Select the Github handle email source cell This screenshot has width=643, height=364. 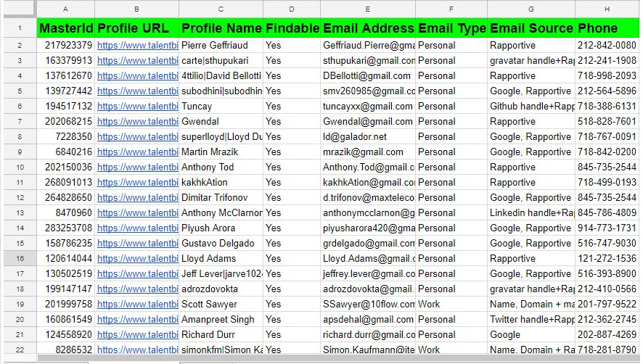tap(532, 107)
